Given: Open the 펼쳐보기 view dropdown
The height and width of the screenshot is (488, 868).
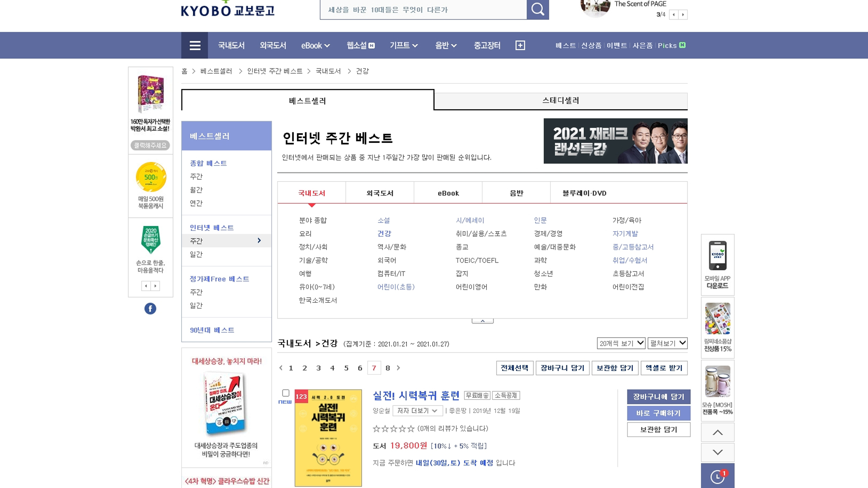Looking at the screenshot, I should (668, 343).
